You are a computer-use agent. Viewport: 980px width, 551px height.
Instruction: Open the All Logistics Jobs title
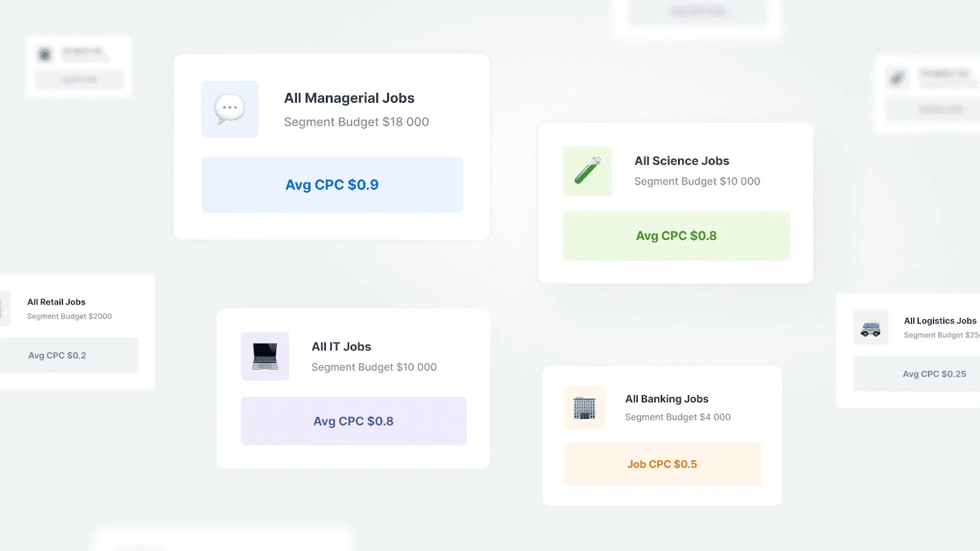coord(940,321)
